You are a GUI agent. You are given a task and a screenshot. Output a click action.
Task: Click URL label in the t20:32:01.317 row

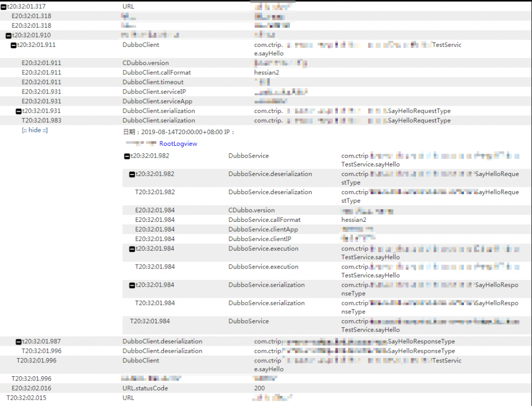[x=128, y=6]
